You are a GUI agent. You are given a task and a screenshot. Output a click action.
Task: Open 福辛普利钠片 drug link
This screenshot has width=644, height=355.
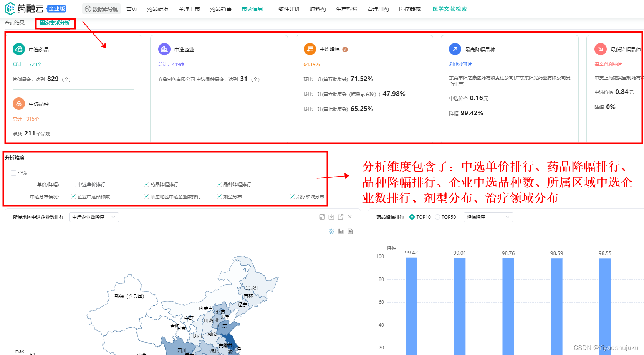click(608, 64)
